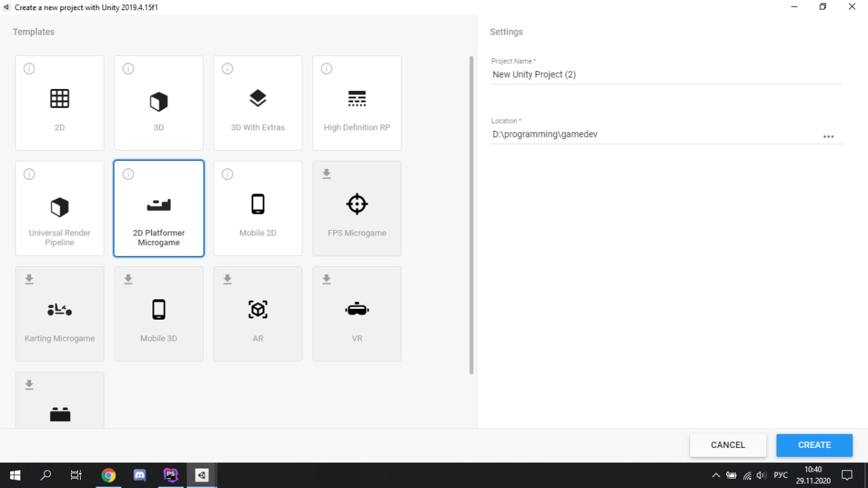The width and height of the screenshot is (868, 488).
Task: Open info for High Definition RP
Action: click(326, 69)
